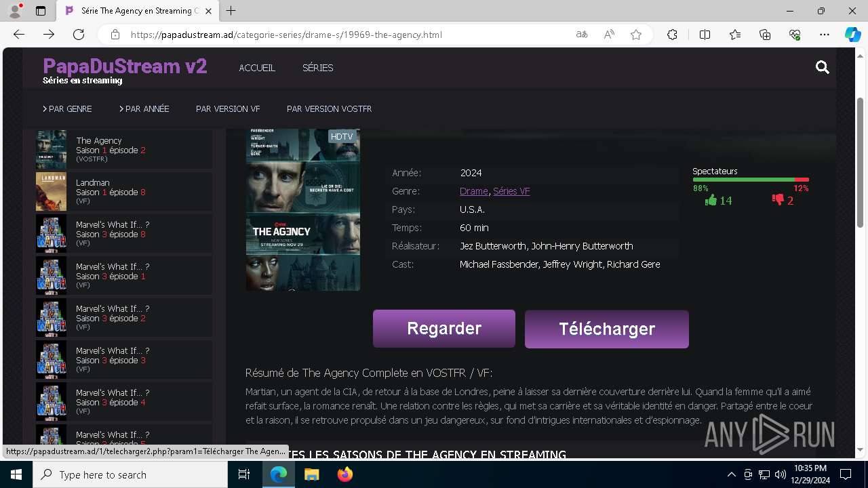The image size is (868, 488).
Task: Open the notifications center icon
Action: click(846, 474)
